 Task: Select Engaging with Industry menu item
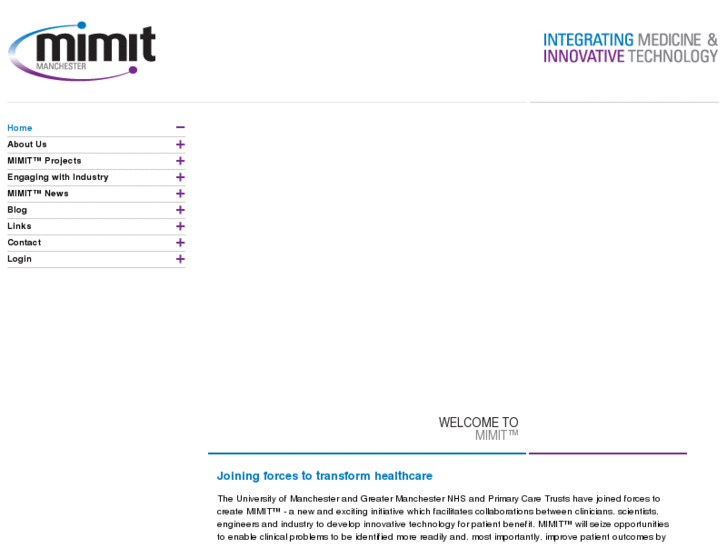(57, 177)
